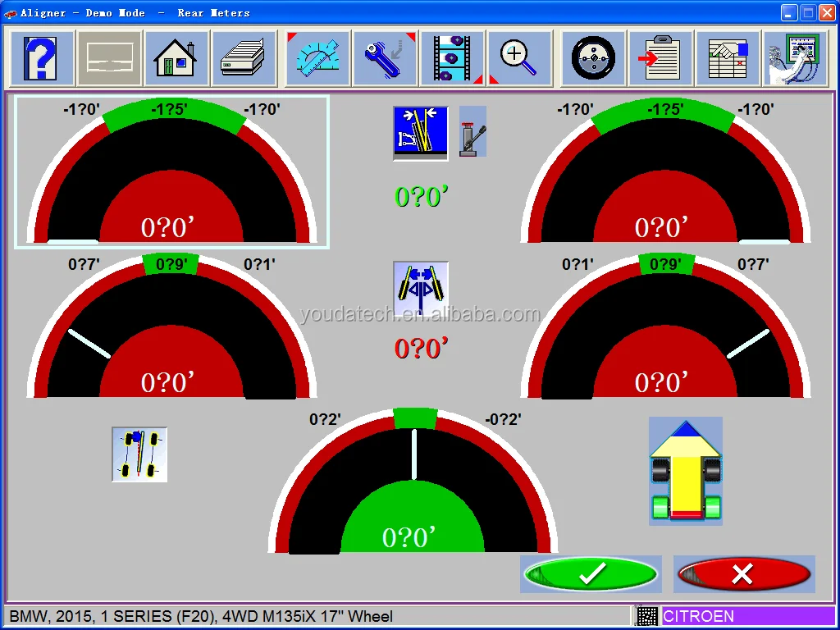Select the vehicle lift arrow icon
This screenshot has width=840, height=630.
tap(686, 470)
